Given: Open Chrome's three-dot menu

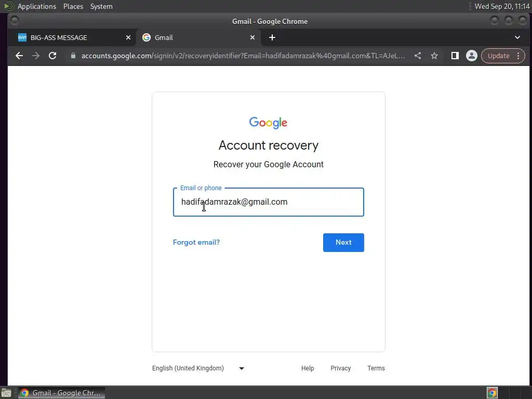Looking at the screenshot, I should pyautogui.click(x=518, y=56).
